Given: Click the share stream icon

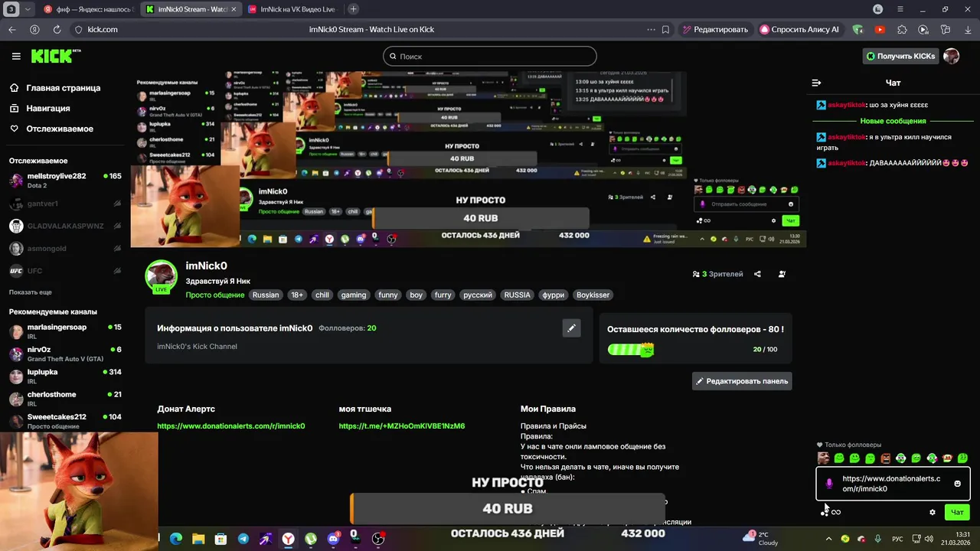Looking at the screenshot, I should 757,274.
